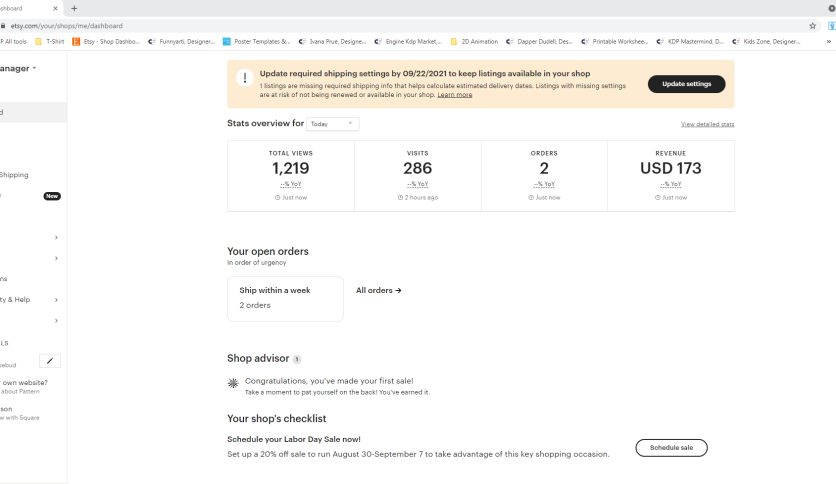Select the Visits stat card

pos(417,176)
